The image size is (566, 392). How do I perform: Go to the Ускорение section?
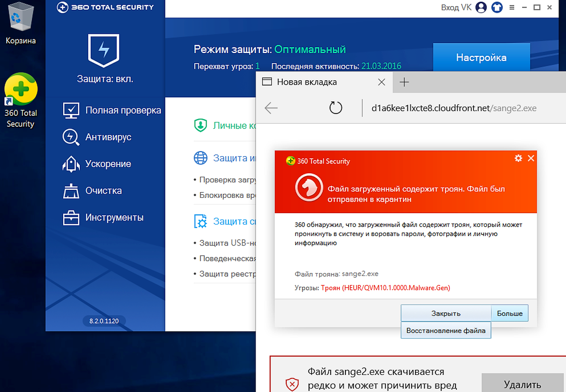click(x=108, y=164)
